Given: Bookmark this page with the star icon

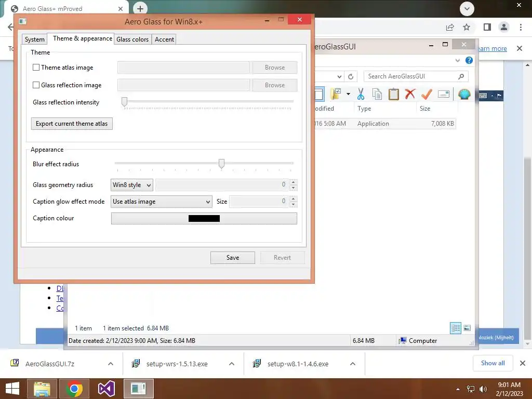Looking at the screenshot, I should pyautogui.click(x=467, y=27).
